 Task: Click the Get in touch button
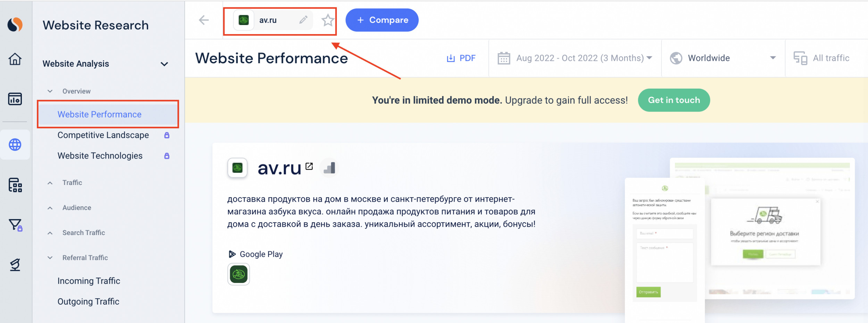(674, 100)
